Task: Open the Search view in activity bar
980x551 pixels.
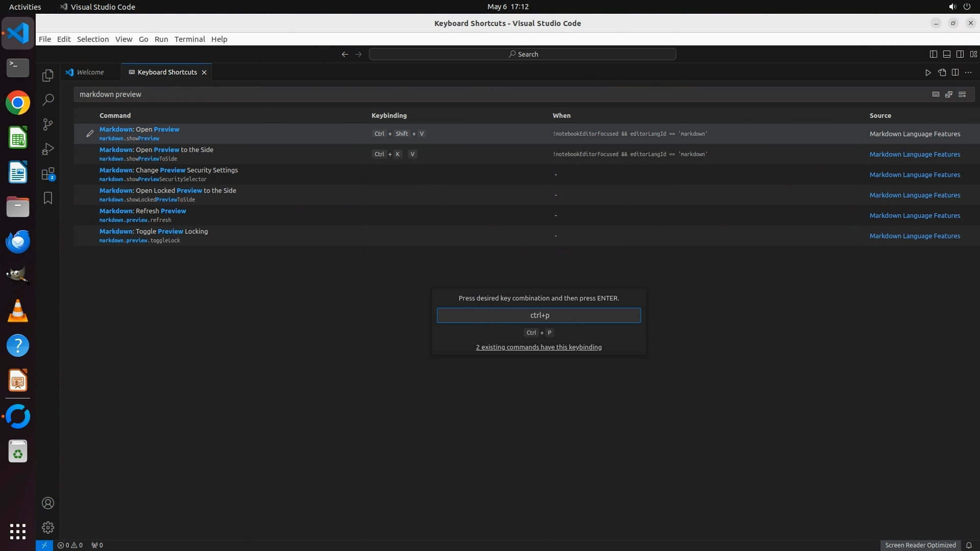Action: 48,100
